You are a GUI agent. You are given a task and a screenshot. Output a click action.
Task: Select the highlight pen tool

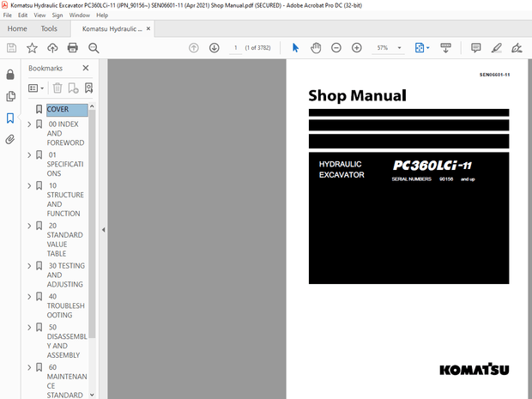496,48
